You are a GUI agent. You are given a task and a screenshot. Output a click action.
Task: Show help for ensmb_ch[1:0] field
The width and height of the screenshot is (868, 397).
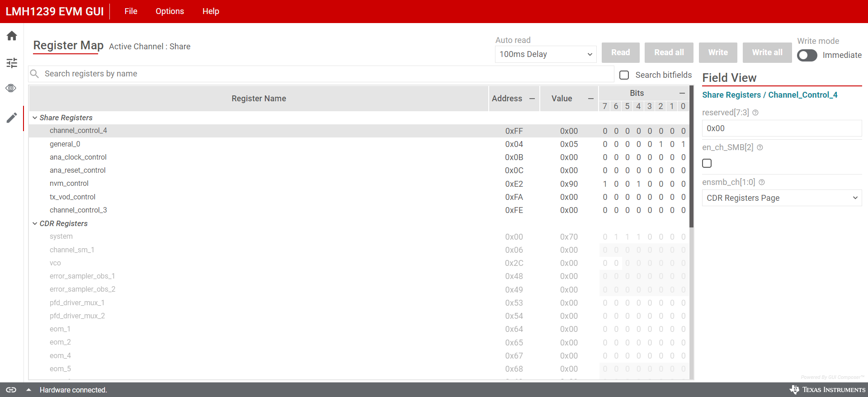point(762,182)
